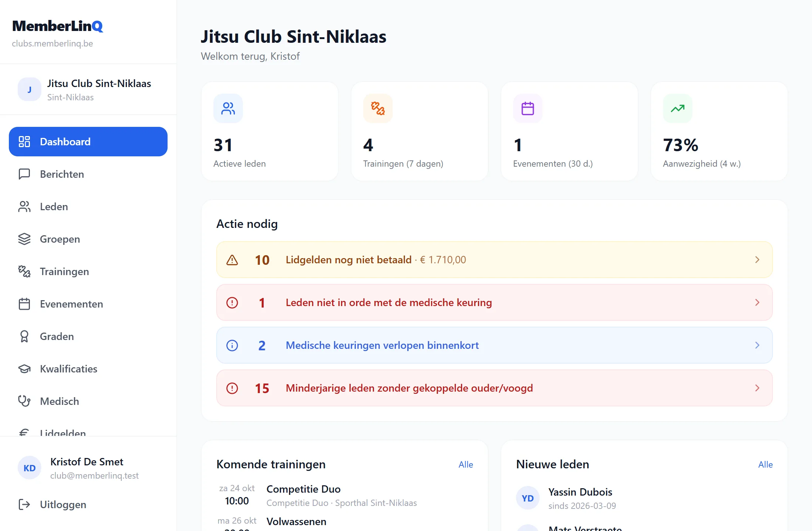Click the Evenementen calendar icon in sidebar
Screen dimensions: 812x531
click(x=24, y=304)
